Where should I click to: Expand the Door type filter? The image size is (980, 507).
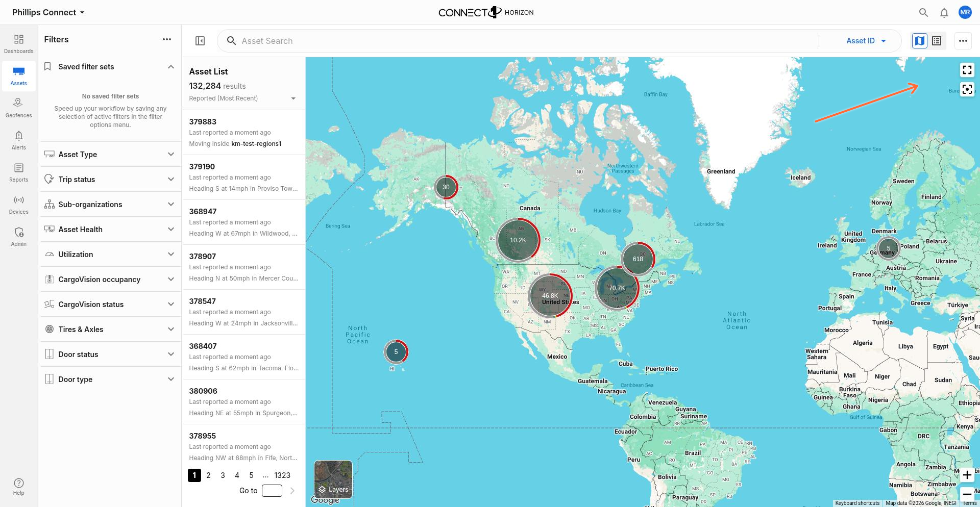[110, 379]
